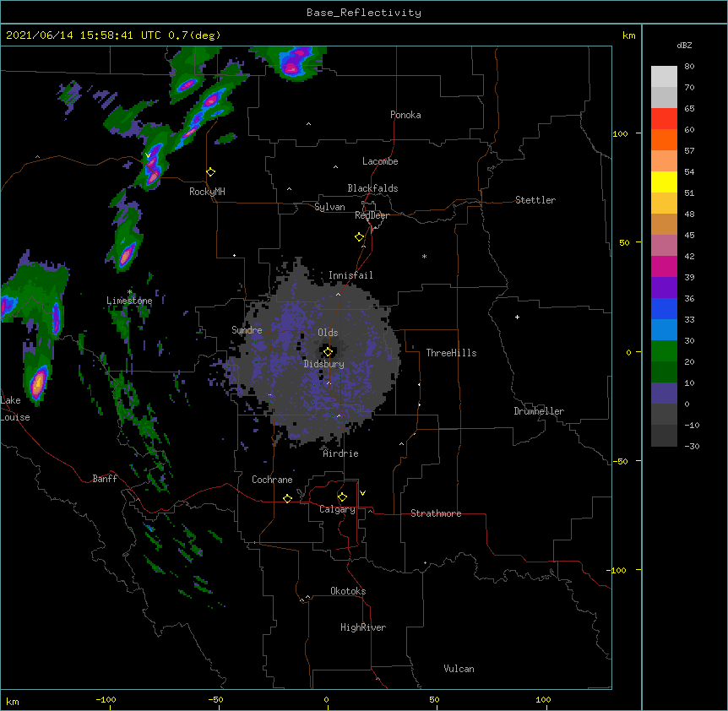Select the yellow 54 dBZ legend swatch
The image size is (728, 711).
point(664,182)
